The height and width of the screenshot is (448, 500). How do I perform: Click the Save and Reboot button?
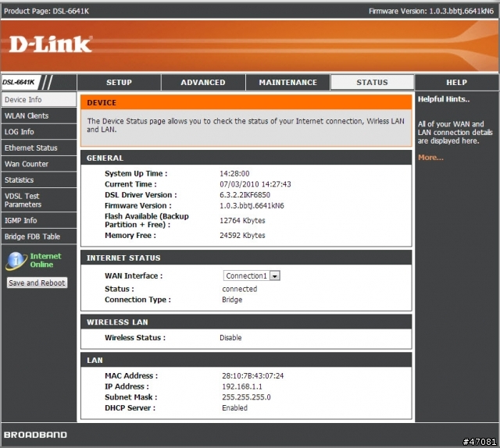point(37,283)
